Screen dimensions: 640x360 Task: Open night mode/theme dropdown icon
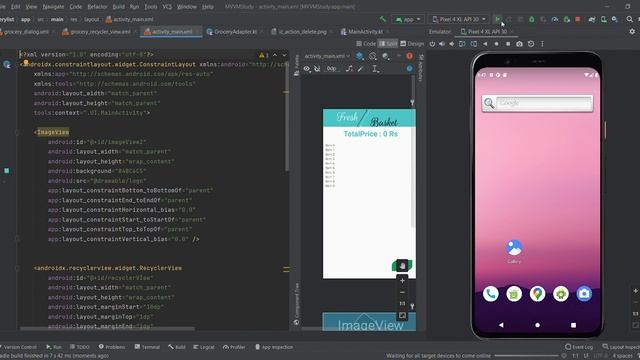pyautogui.click(x=386, y=56)
